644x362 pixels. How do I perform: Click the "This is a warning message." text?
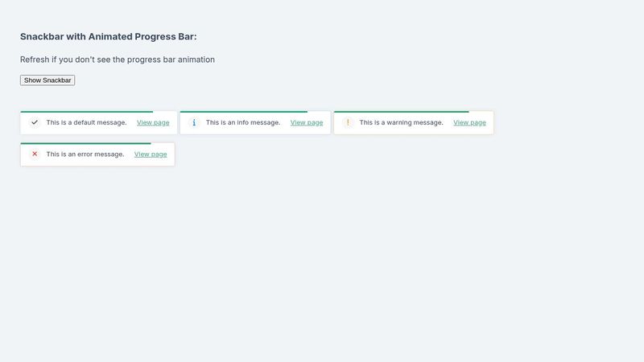coord(401,122)
